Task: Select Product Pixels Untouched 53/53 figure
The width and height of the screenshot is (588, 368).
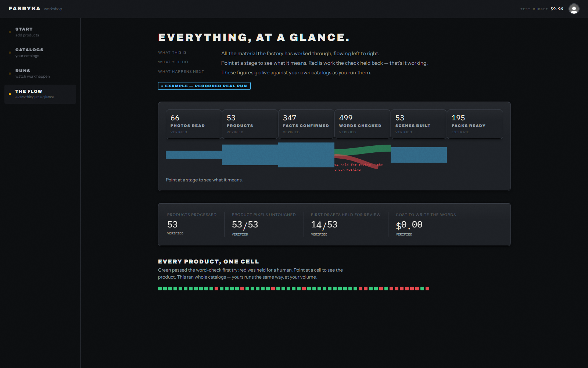Action: point(245,225)
